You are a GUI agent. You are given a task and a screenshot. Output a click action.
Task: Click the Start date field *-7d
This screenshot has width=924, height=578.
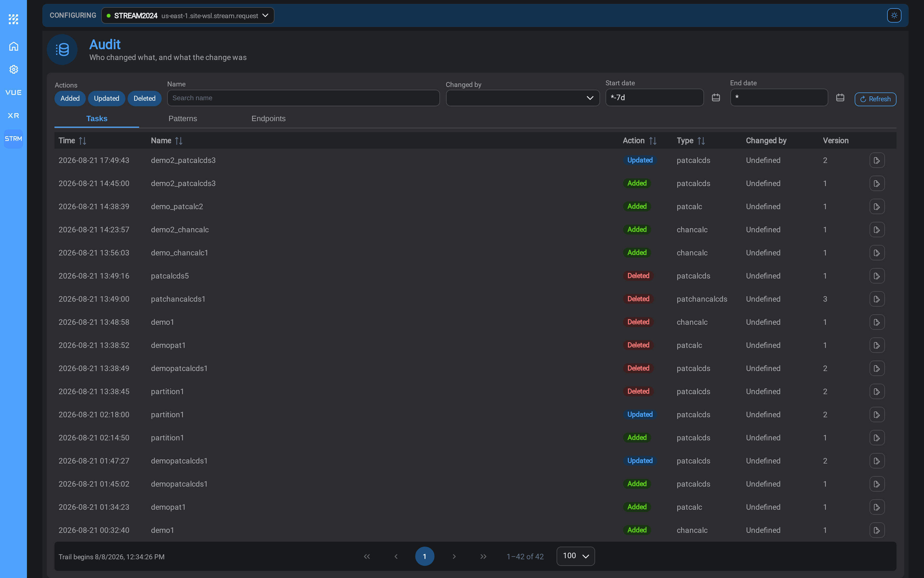click(654, 97)
